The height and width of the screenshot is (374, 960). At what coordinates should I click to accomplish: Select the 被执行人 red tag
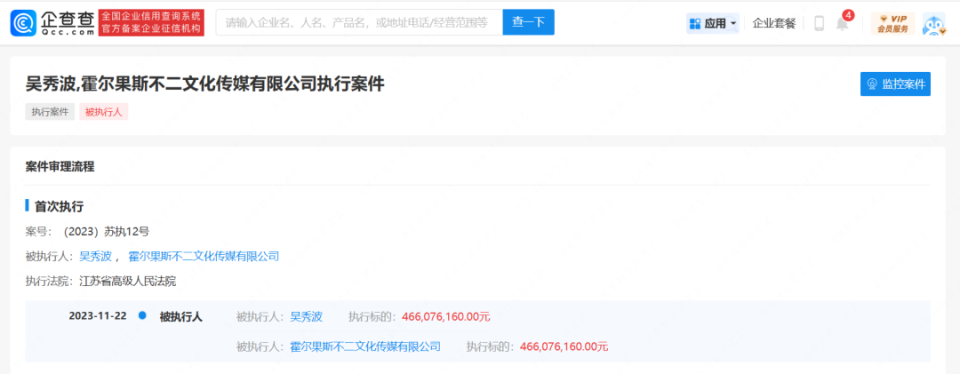pos(103,112)
